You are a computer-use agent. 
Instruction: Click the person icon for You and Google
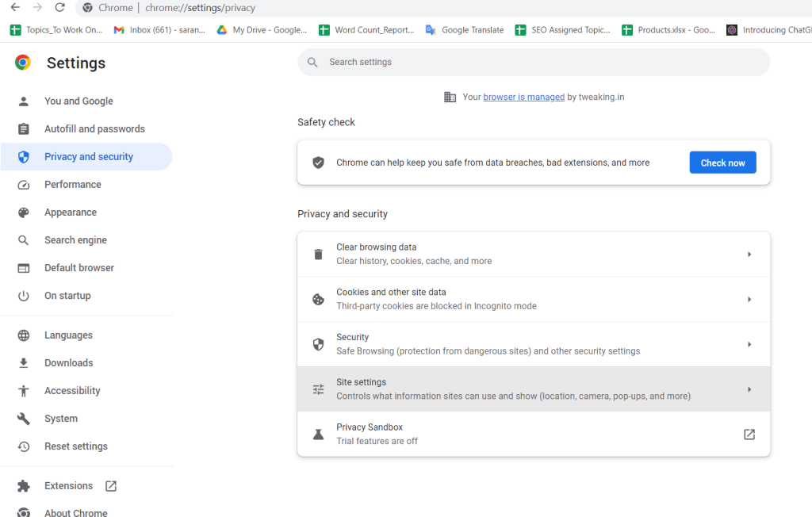[23, 101]
